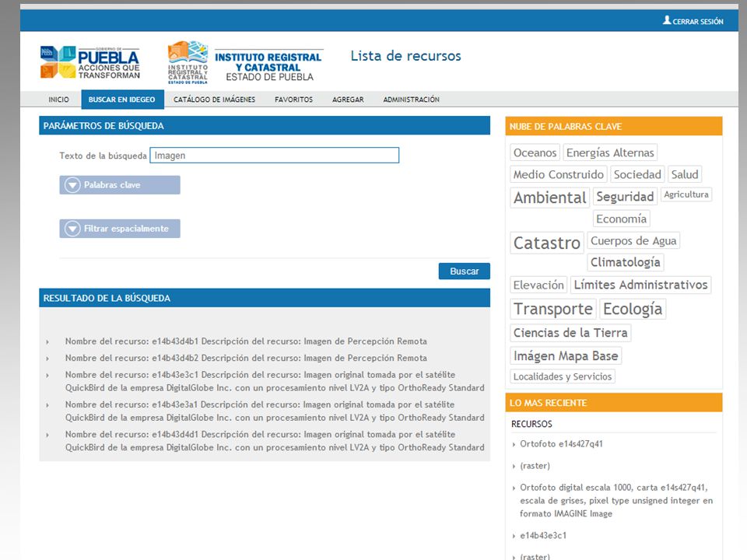Screen dimensions: 747x560
Task: Expand the Filtrar espacialmente section
Action: click(x=120, y=229)
